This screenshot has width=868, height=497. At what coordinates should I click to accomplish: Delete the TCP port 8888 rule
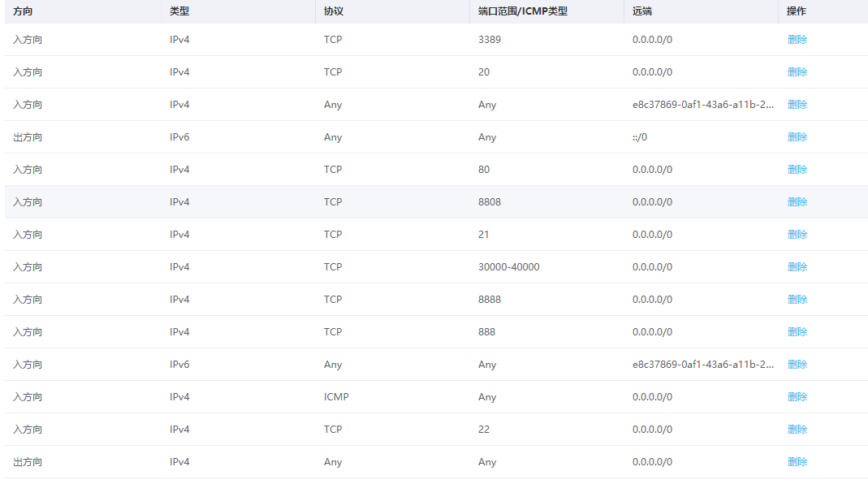797,300
